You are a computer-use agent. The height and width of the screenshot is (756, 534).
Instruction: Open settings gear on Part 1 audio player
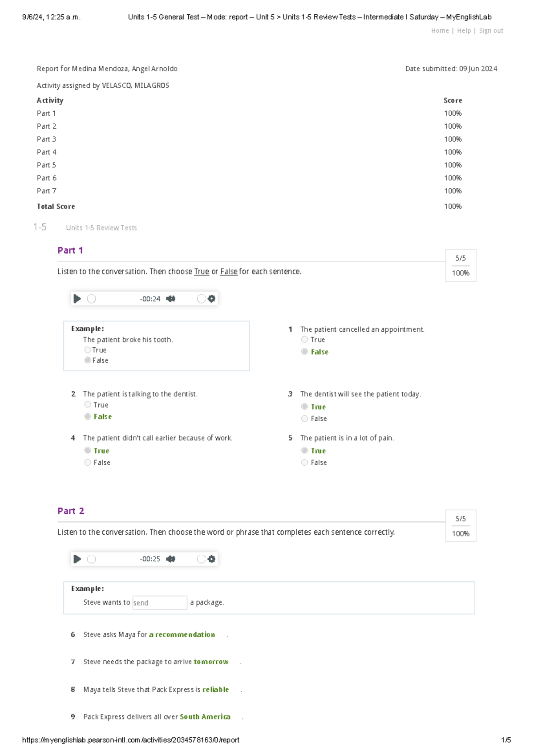pos(211,299)
